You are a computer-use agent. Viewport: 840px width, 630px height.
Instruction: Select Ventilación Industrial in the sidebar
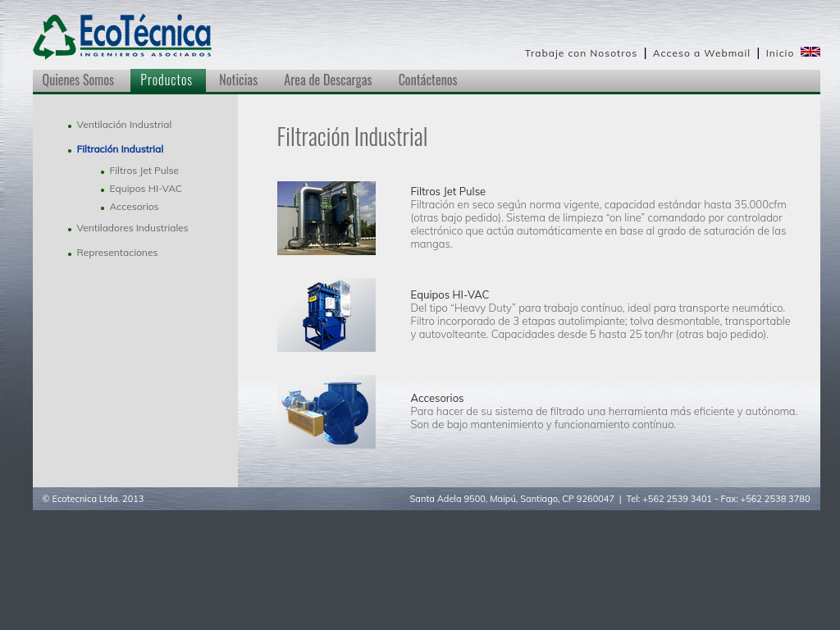[124, 125]
